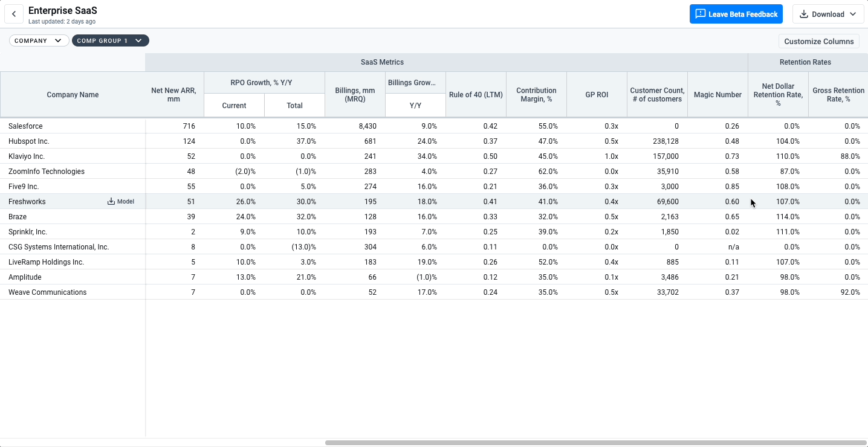
Task: Click the Enterprise SaaS page title
Action: (63, 11)
